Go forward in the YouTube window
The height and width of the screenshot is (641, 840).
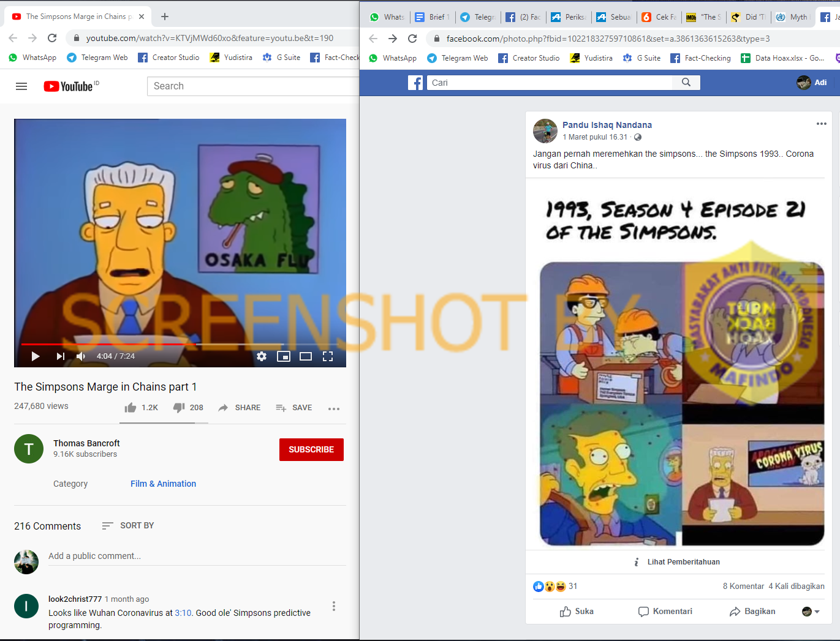point(32,38)
